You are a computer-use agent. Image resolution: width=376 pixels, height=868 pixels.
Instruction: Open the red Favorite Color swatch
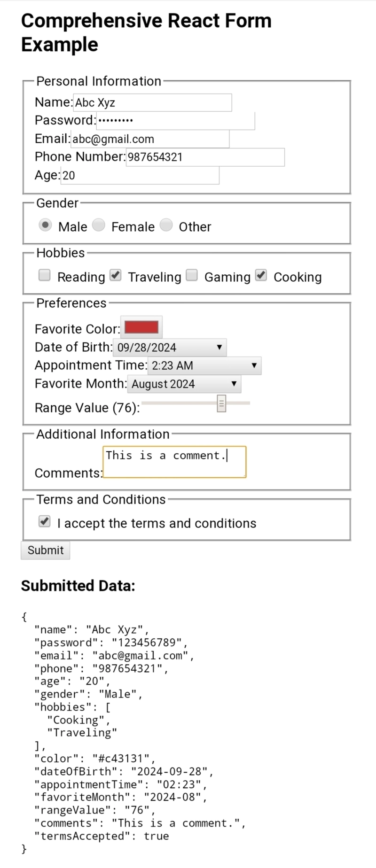click(141, 327)
